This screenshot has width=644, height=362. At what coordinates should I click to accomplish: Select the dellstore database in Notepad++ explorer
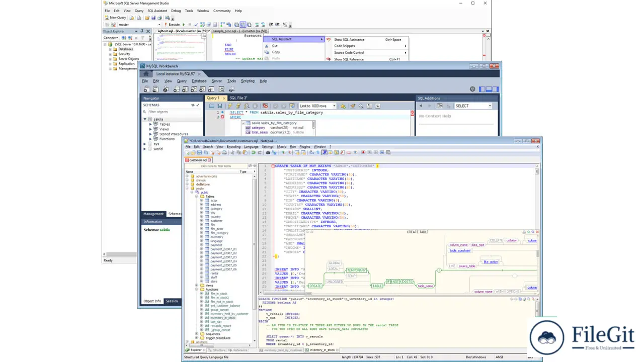(203, 185)
